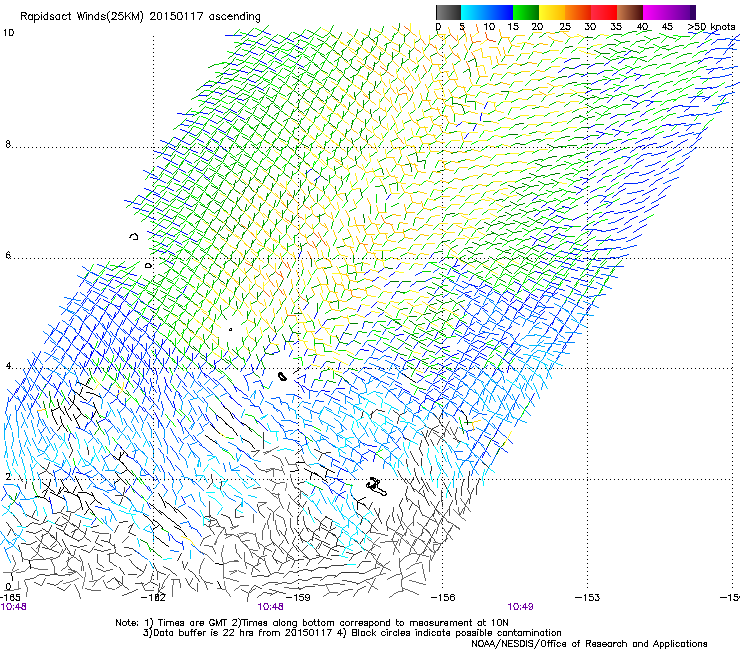
Task: Click the legend tick label '25'
Action: pos(565,27)
